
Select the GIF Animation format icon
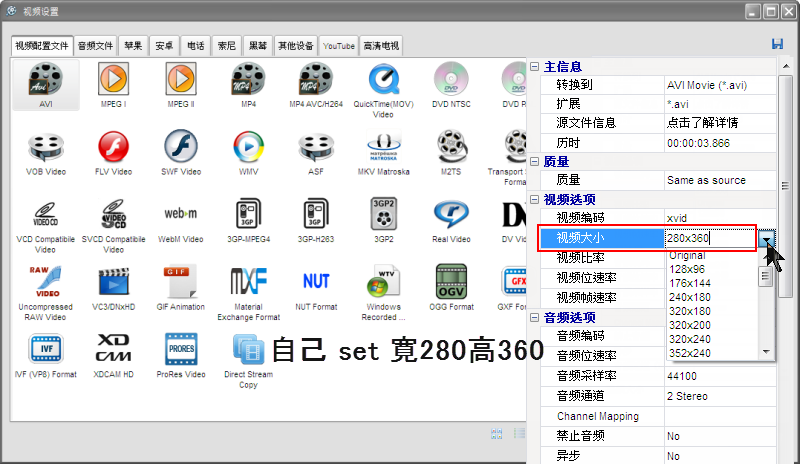point(181,281)
